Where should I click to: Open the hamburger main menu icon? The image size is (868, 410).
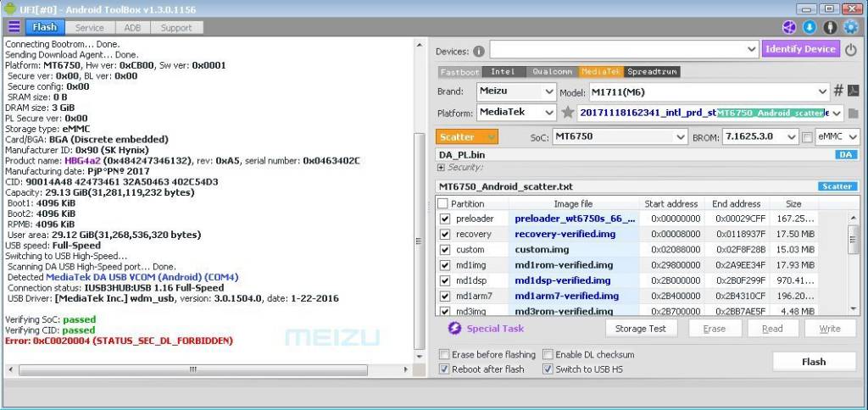[14, 27]
